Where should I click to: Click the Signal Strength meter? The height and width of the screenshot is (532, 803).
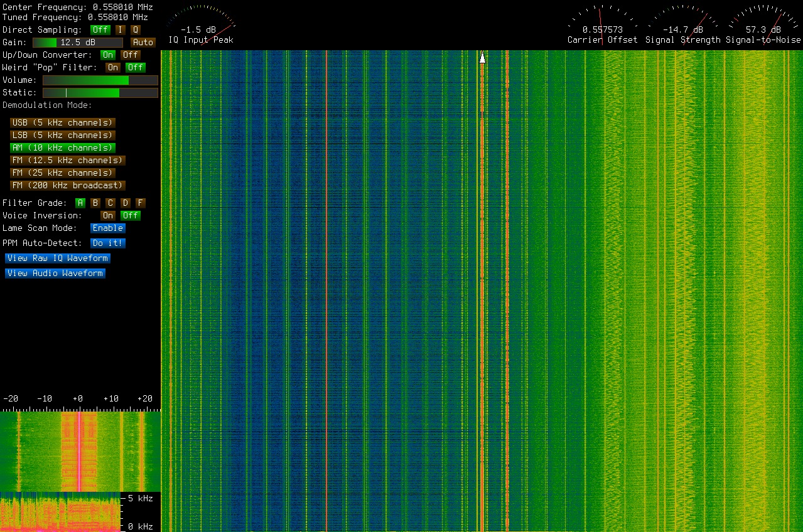[682, 24]
